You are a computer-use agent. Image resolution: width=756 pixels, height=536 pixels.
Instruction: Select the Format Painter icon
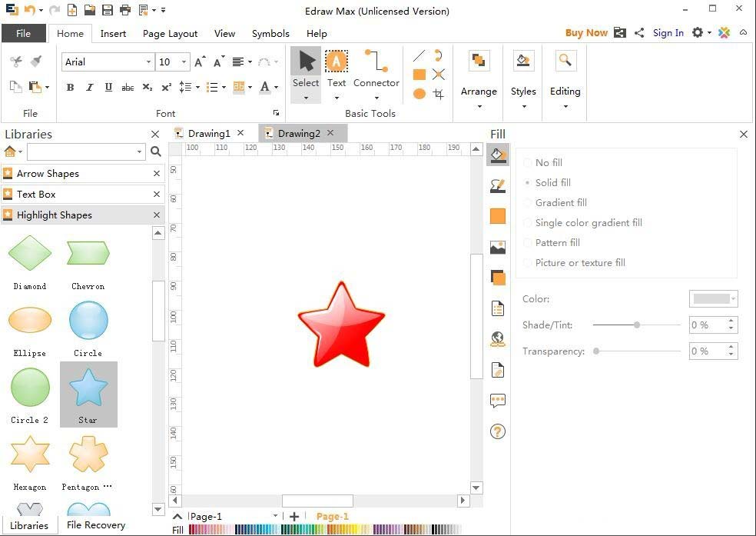pyautogui.click(x=35, y=61)
